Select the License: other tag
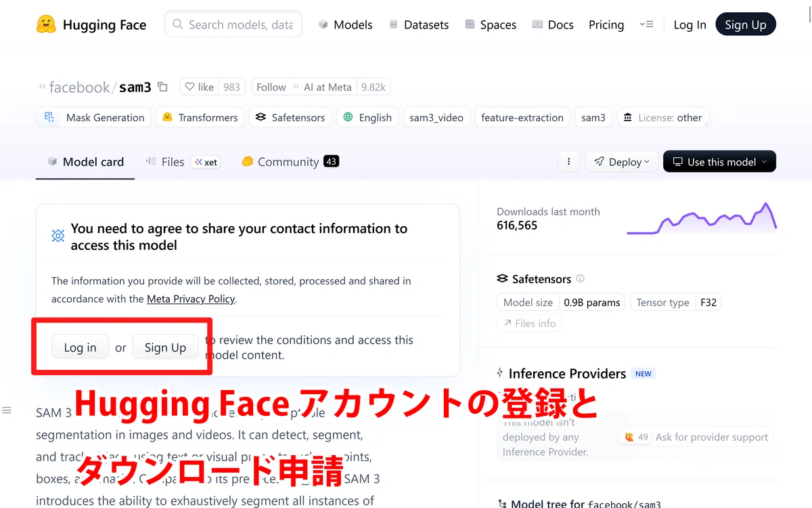This screenshot has height=508, width=812. (663, 117)
